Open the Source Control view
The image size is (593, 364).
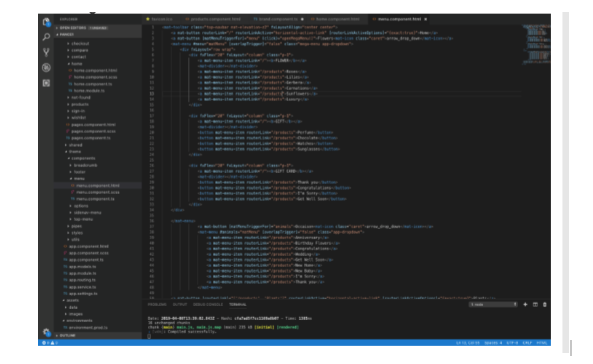pyautogui.click(x=46, y=52)
